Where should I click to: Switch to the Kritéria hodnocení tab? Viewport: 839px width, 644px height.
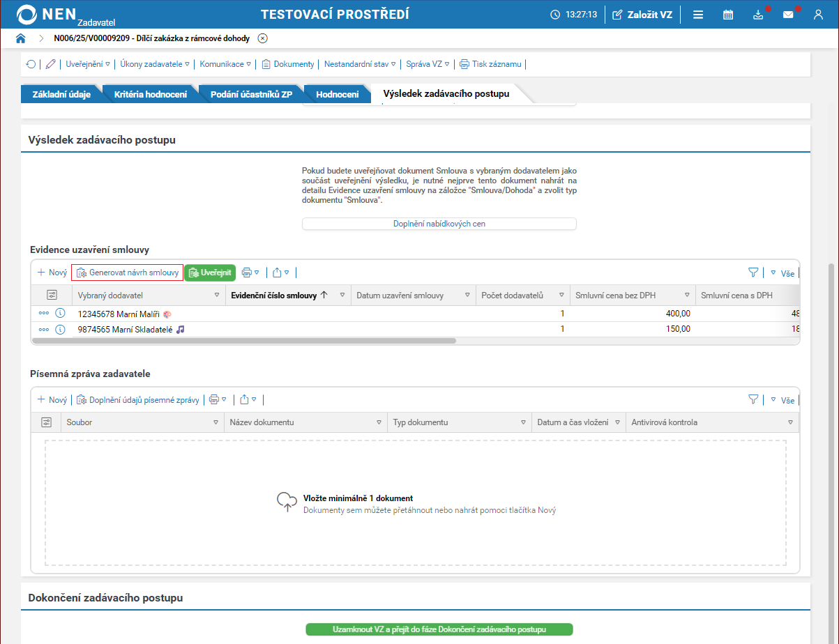coord(151,94)
